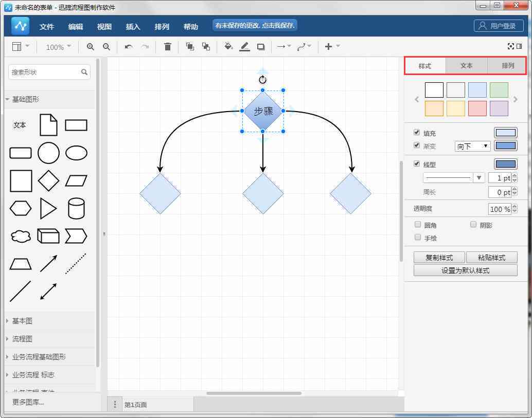Open fill color bucket tool
532x418 pixels.
pos(228,46)
